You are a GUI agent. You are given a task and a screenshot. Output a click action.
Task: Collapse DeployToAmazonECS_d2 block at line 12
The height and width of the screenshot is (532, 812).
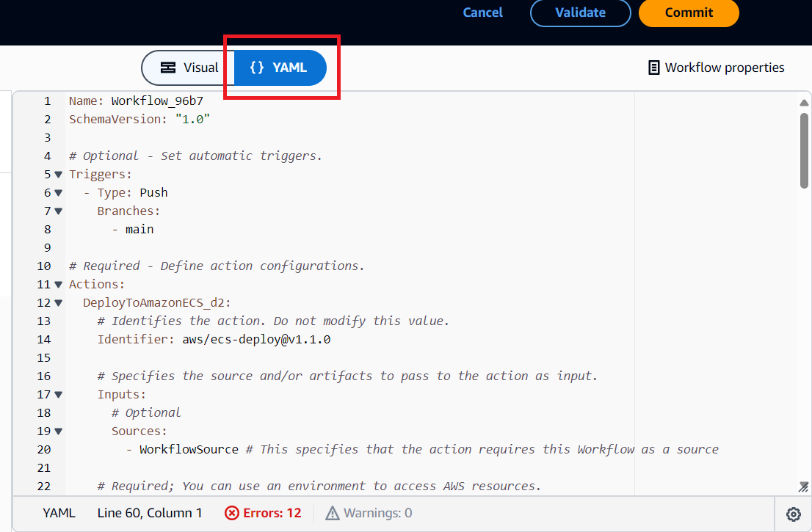[59, 303]
